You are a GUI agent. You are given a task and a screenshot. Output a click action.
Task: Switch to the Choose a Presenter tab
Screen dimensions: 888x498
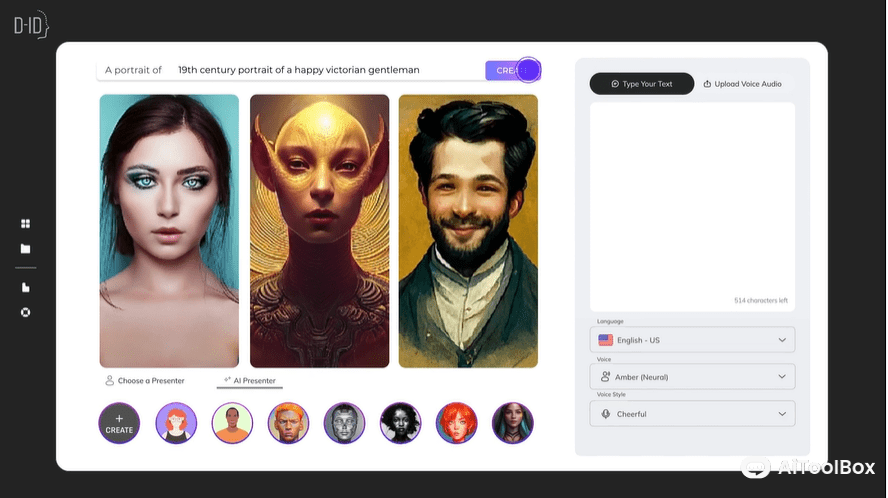[x=144, y=381]
